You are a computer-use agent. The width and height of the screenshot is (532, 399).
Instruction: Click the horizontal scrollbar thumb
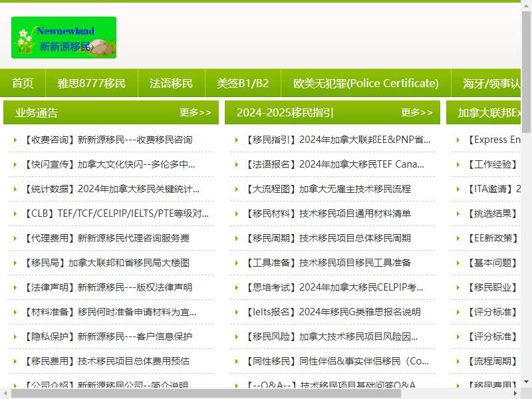click(x=206, y=394)
